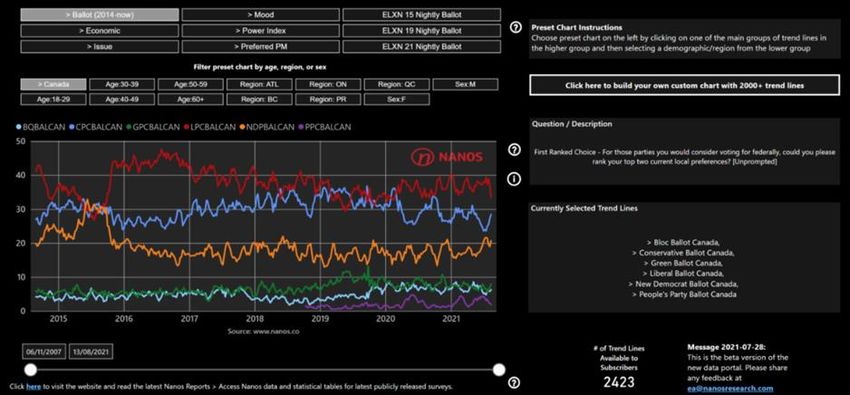
Task: Open the info icon beside question panel
Action: click(x=514, y=178)
